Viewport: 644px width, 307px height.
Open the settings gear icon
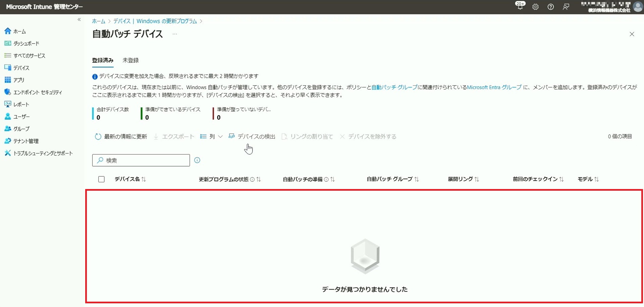click(x=535, y=7)
